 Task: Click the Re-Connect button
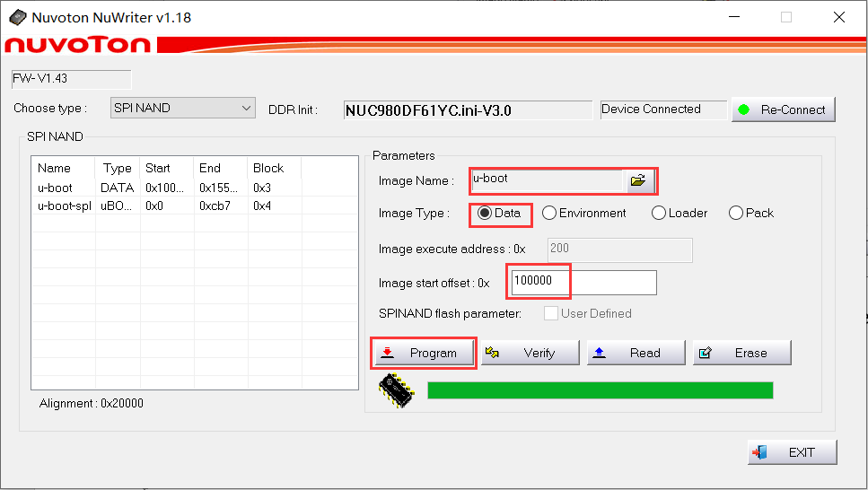click(784, 109)
